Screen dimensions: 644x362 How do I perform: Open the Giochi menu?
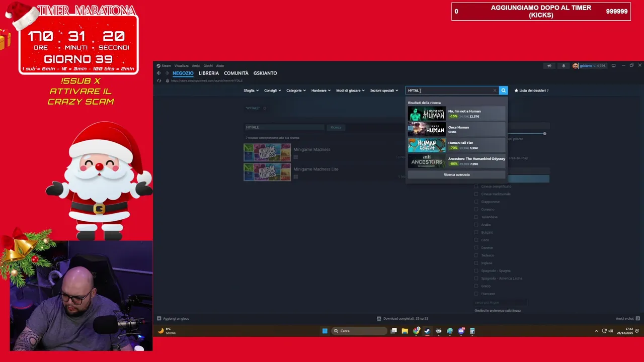(208, 66)
